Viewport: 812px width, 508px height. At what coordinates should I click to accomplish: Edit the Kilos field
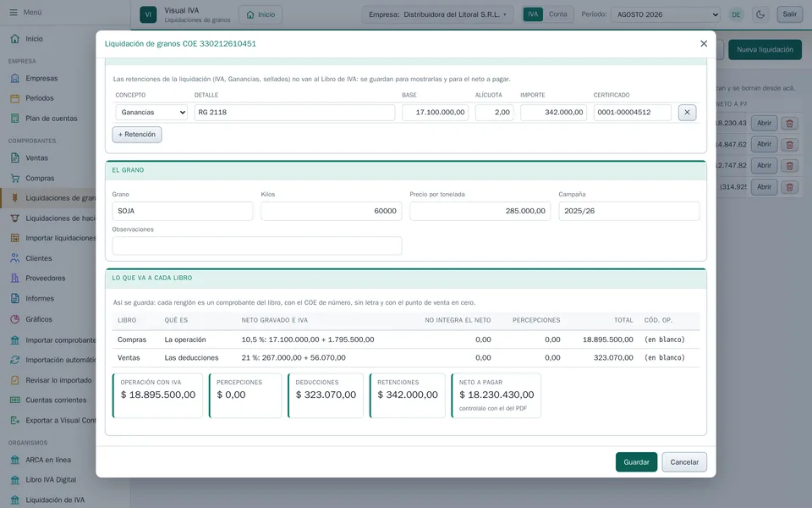pyautogui.click(x=332, y=211)
